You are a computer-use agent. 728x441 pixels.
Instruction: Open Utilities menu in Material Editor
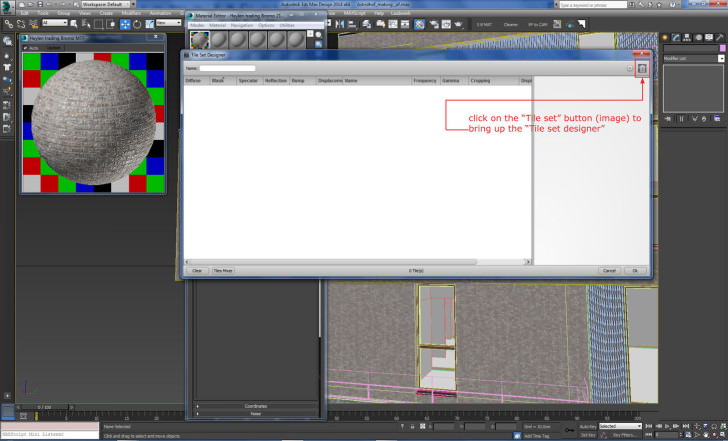click(287, 24)
